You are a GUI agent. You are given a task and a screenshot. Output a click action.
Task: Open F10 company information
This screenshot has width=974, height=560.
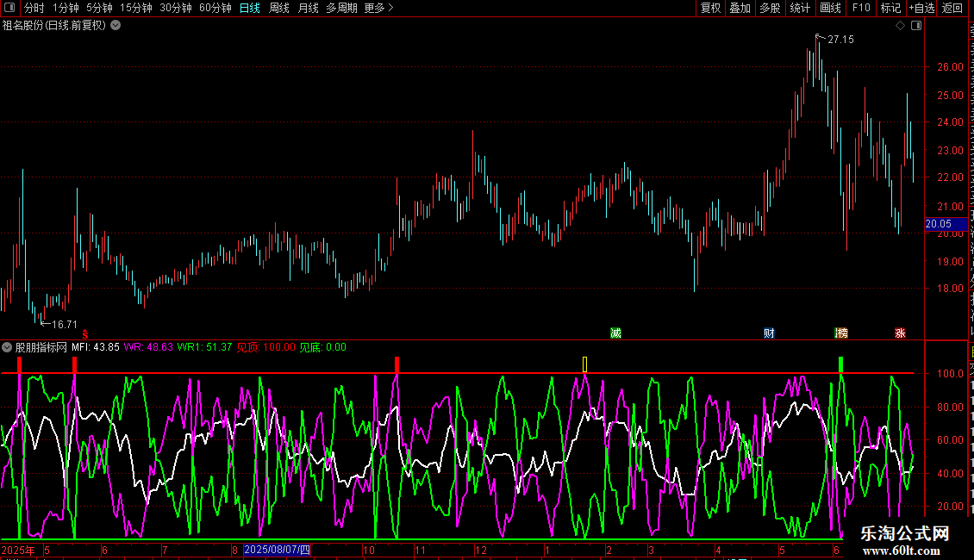pyautogui.click(x=861, y=8)
